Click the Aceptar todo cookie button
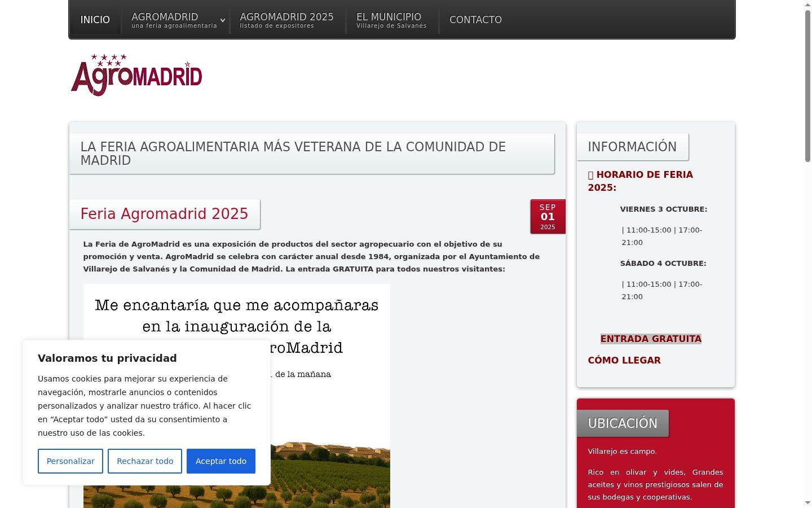Viewport: 812px width, 508px height. click(221, 461)
